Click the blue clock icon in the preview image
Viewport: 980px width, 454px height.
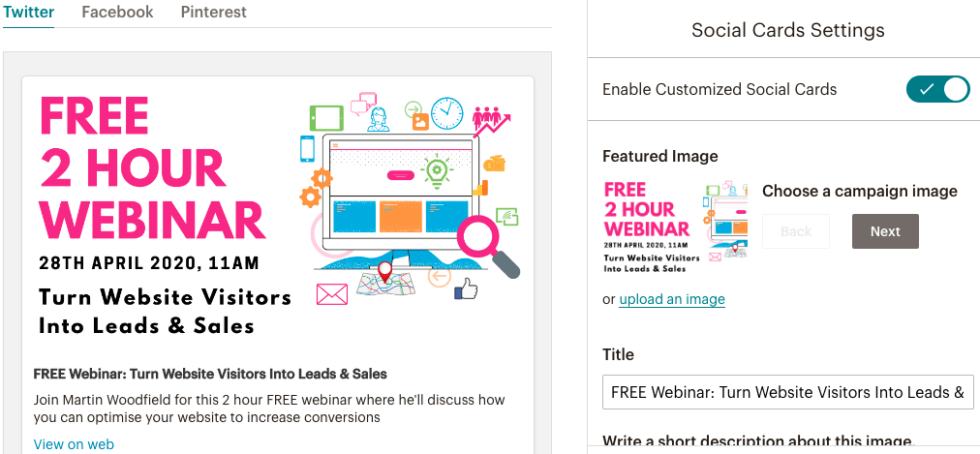click(x=446, y=113)
